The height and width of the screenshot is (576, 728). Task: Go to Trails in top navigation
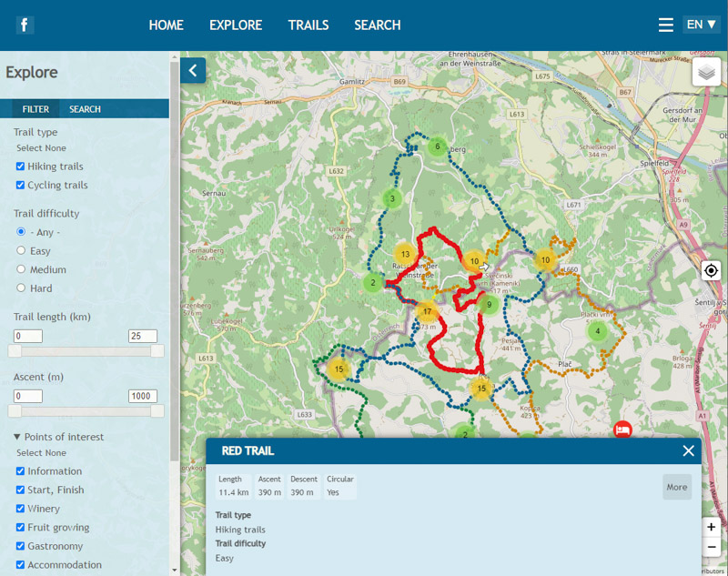[308, 25]
